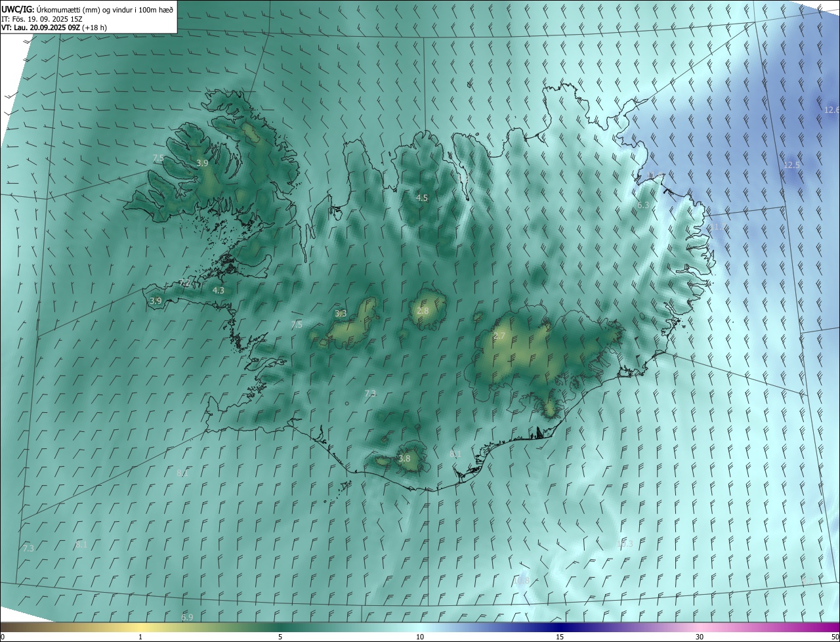This screenshot has width=840, height=642.
Task: Click the 12.6 value label
Action: click(x=831, y=110)
